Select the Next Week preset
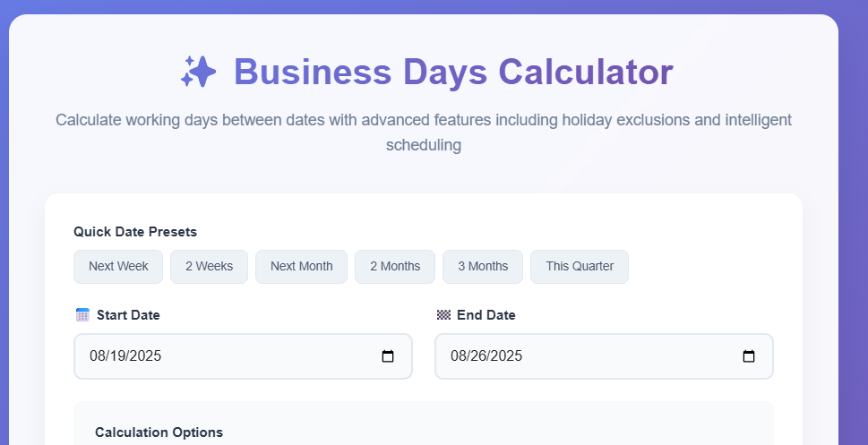 (x=118, y=267)
